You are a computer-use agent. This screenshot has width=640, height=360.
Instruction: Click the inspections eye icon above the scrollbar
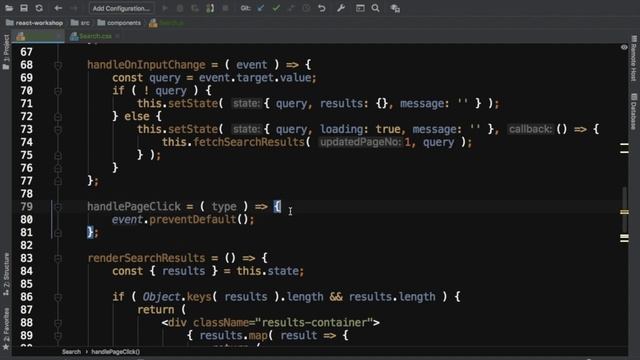point(624,47)
